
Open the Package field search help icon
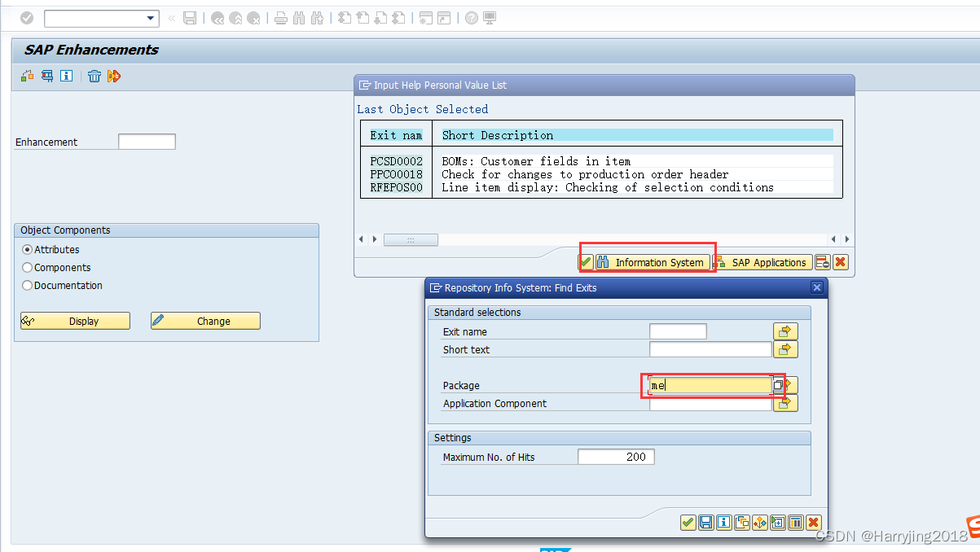778,385
